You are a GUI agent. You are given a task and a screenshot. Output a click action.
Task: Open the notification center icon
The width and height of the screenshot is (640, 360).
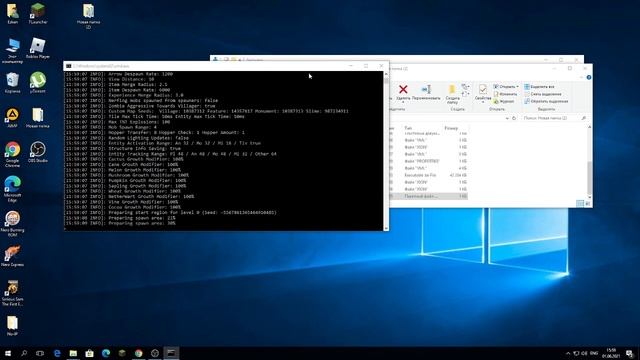click(x=629, y=353)
